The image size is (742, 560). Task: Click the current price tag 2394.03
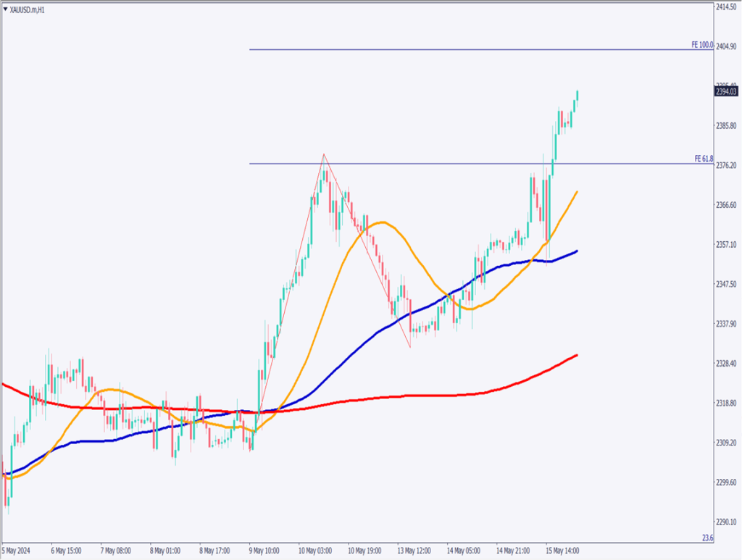pos(726,91)
